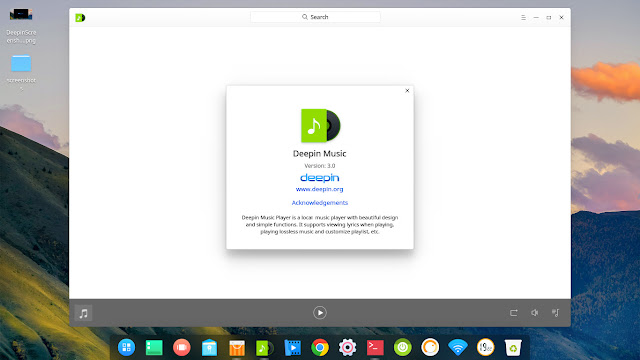Image resolution: width=640 pixels, height=360 pixels.
Task: Click the green power button dock icon
Action: click(402, 347)
